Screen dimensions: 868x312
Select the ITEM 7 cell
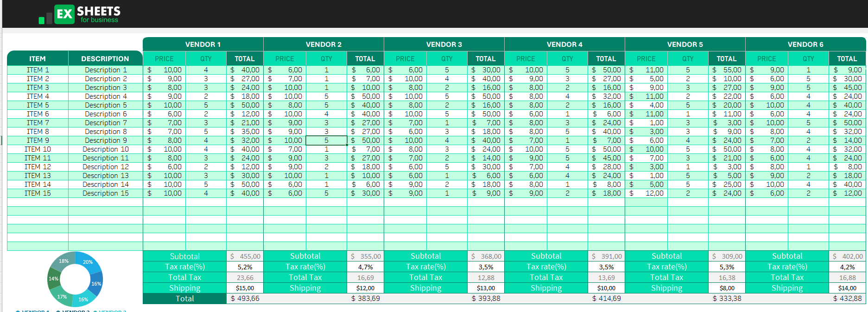[38, 123]
